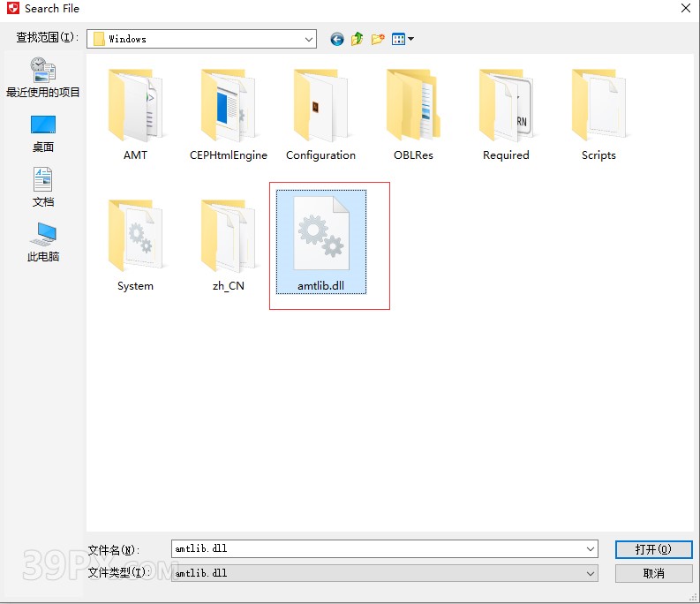
Task: Open the zh_CN folder
Action: (228, 245)
